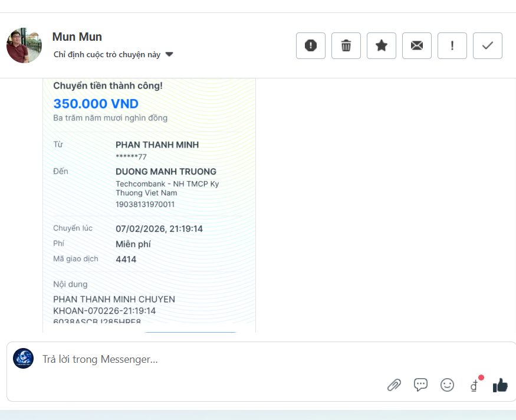
Task: Mark the conversation as unread with envelope icon
Action: pos(416,45)
